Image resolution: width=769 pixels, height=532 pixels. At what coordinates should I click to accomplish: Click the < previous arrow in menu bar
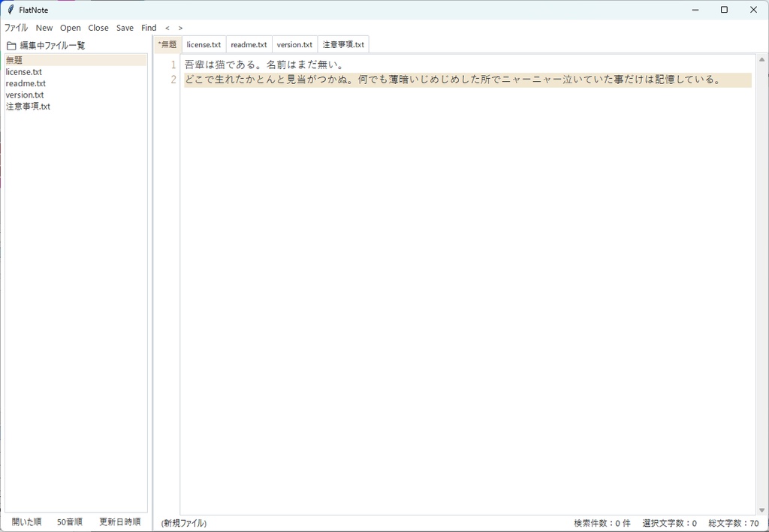click(x=167, y=28)
